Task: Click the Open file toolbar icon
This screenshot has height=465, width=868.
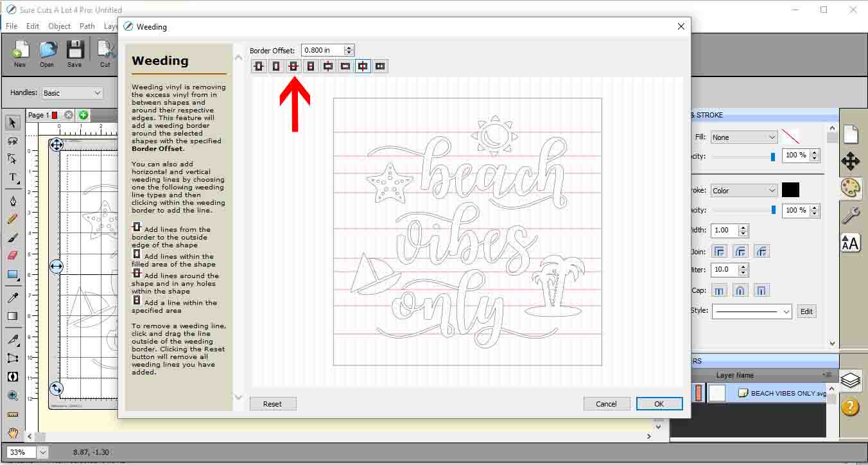Action: 47,53
